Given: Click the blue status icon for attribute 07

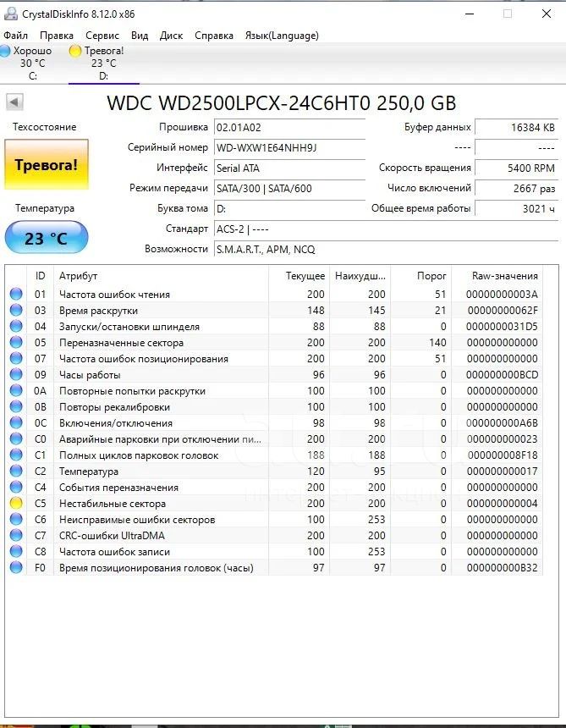Looking at the screenshot, I should tap(16, 358).
